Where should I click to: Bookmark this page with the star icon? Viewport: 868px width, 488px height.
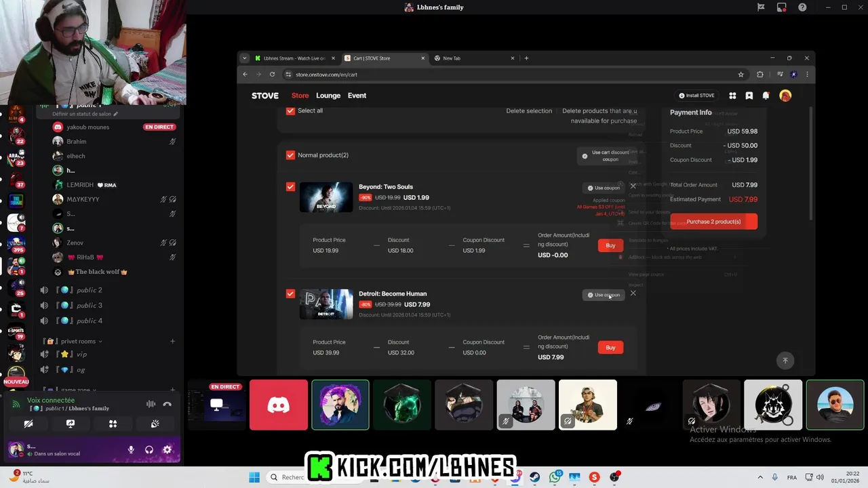741,75
